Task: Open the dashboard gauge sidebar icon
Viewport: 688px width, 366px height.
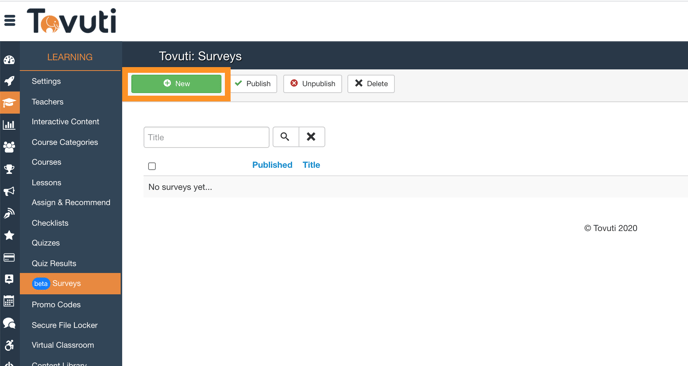Action: point(9,60)
